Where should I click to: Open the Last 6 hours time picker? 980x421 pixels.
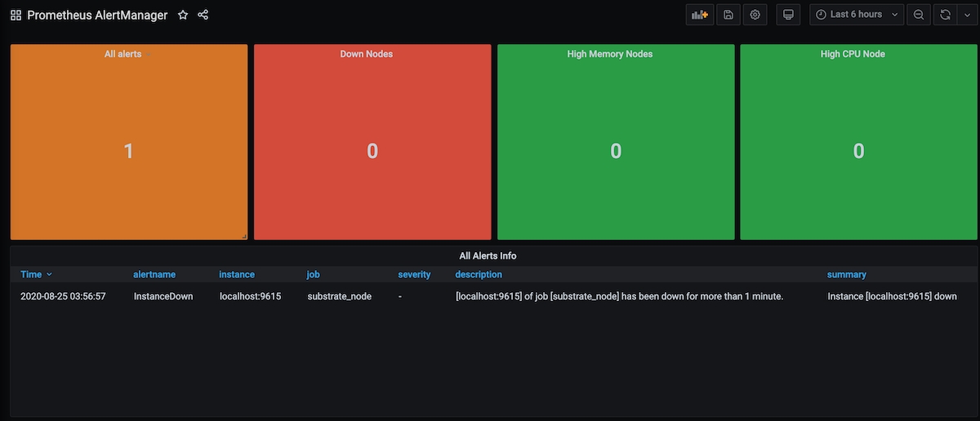click(x=857, y=15)
